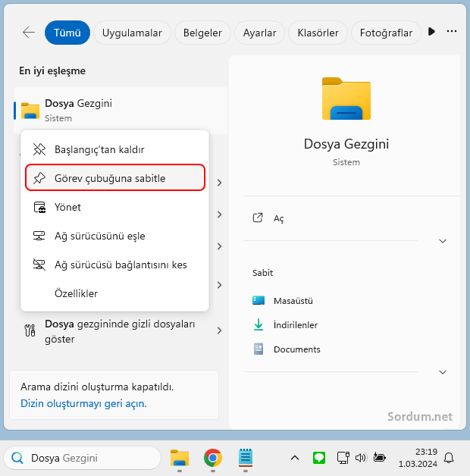Click the magnifier icon in taskbar search
470x476 pixels.
click(17, 458)
